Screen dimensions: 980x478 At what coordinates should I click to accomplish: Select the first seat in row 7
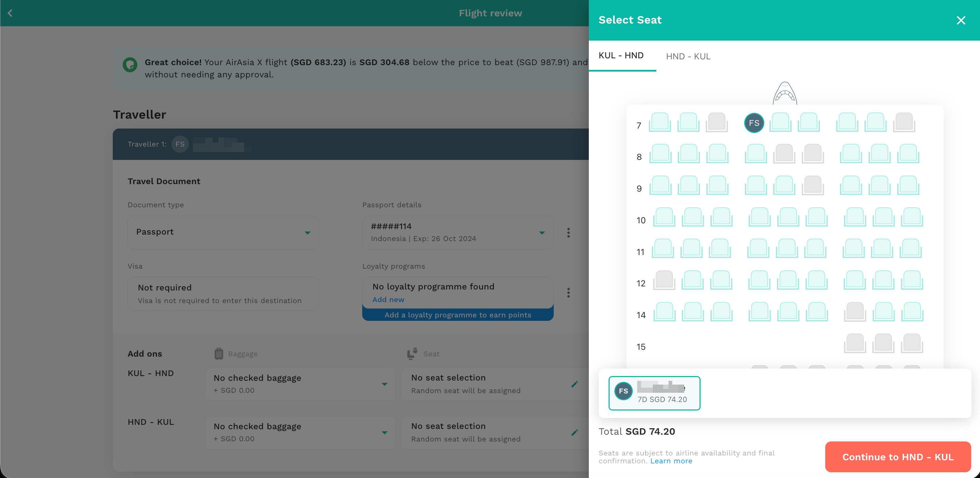[x=660, y=122]
